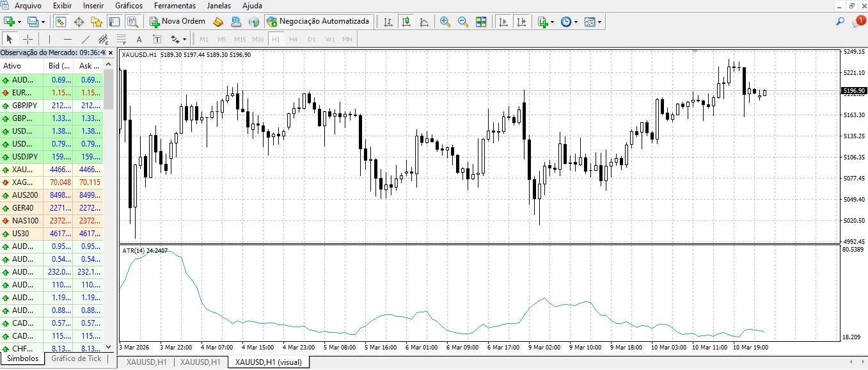Toggle chart shift from right edge

523,21
